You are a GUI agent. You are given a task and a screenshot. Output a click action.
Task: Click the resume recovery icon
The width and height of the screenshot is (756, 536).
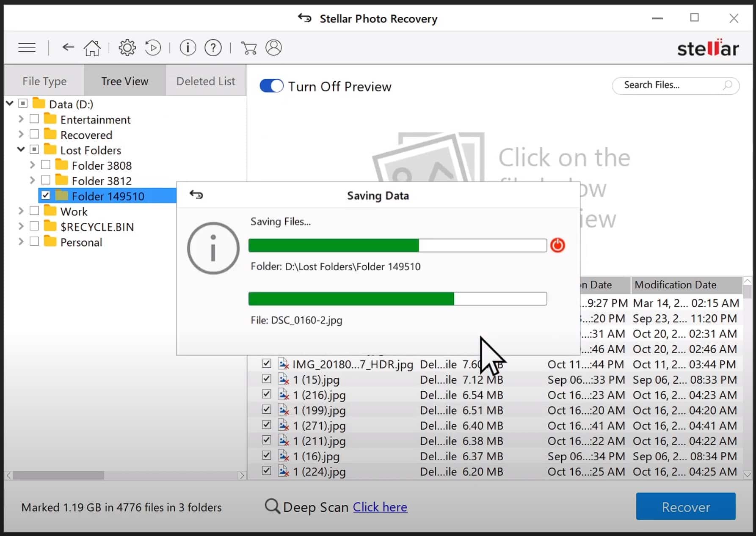(x=153, y=48)
